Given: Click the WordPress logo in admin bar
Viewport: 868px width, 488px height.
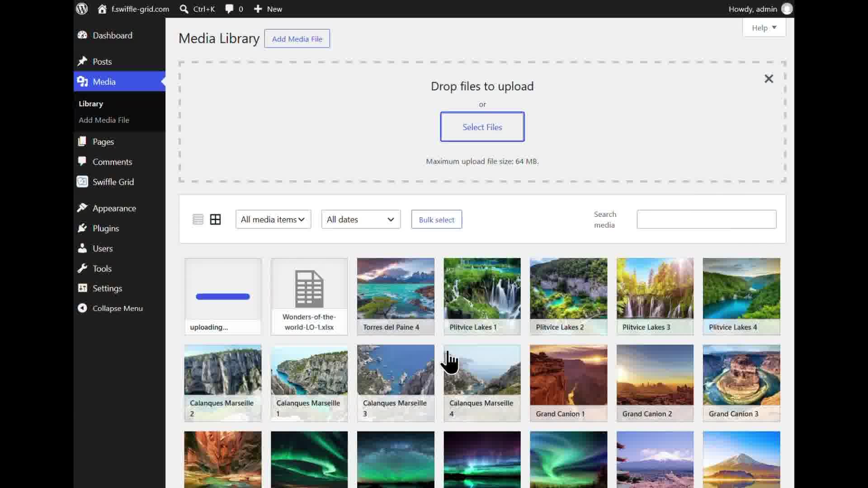Looking at the screenshot, I should pos(82,9).
